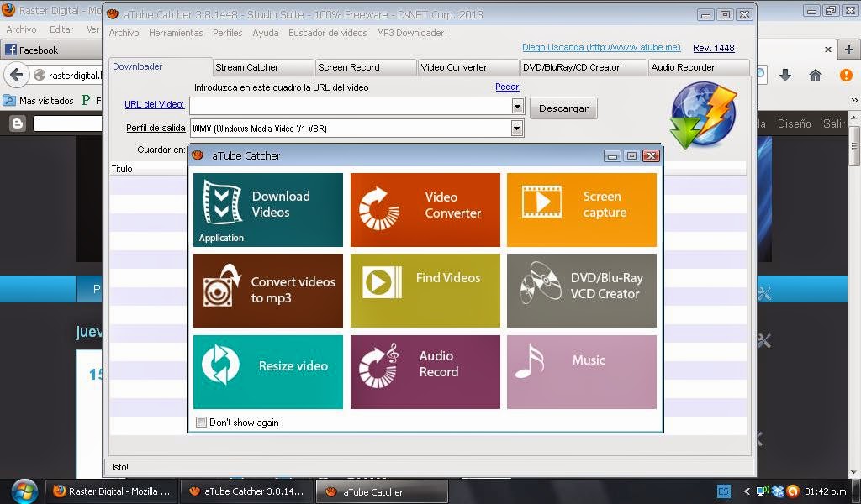Click the Firefox home icon
The image size is (861, 504).
(x=816, y=75)
